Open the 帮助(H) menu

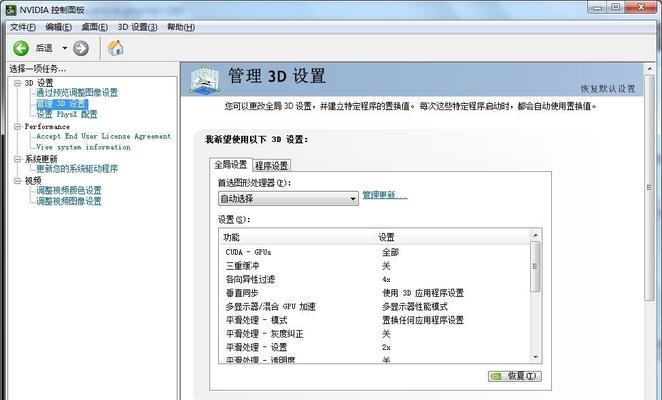pos(181,27)
